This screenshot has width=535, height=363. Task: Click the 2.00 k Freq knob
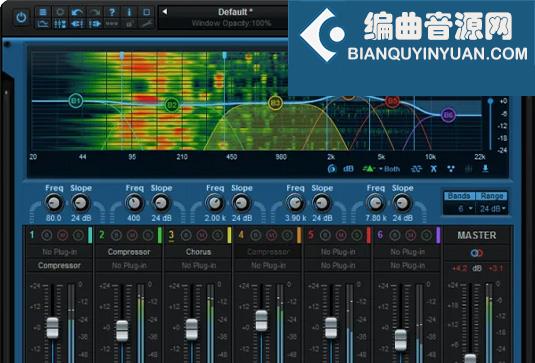[x=215, y=203]
